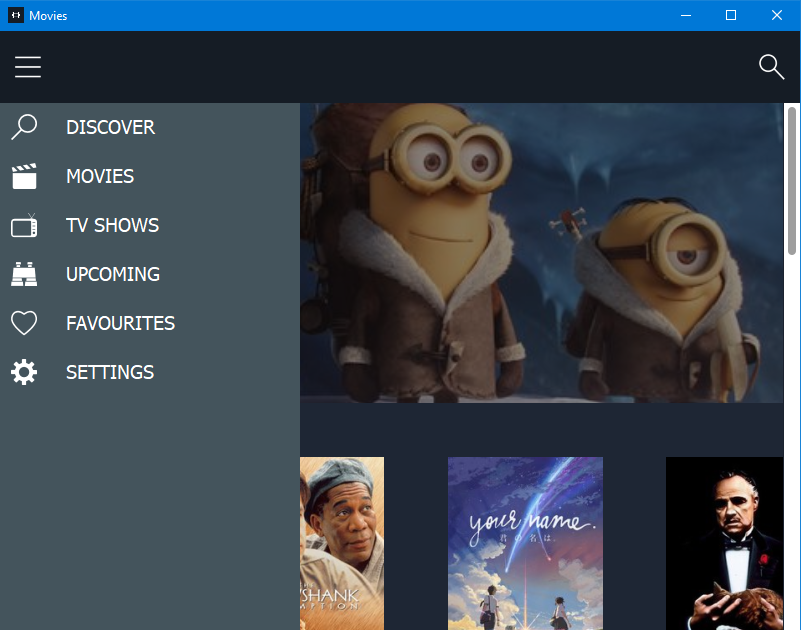801x630 pixels.
Task: Open search with the magnifier icon
Action: [771, 67]
